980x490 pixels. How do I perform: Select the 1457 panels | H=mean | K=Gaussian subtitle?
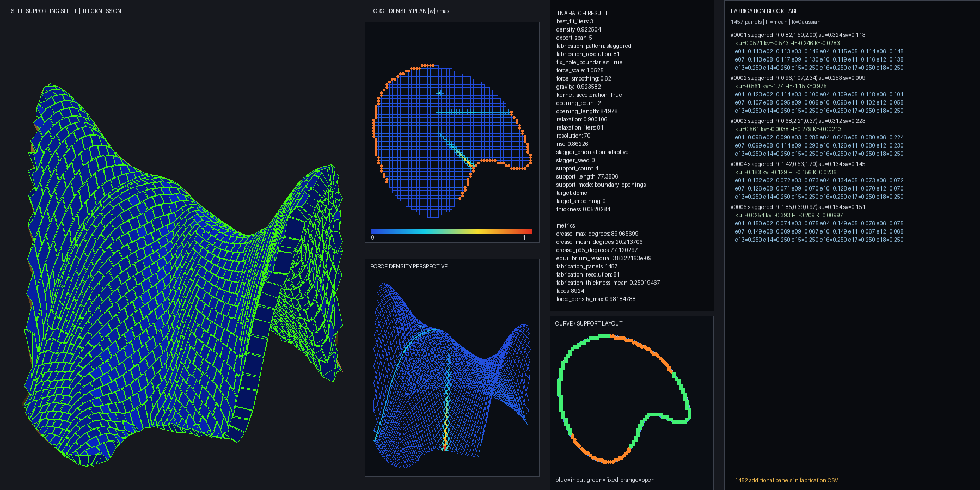(x=775, y=22)
